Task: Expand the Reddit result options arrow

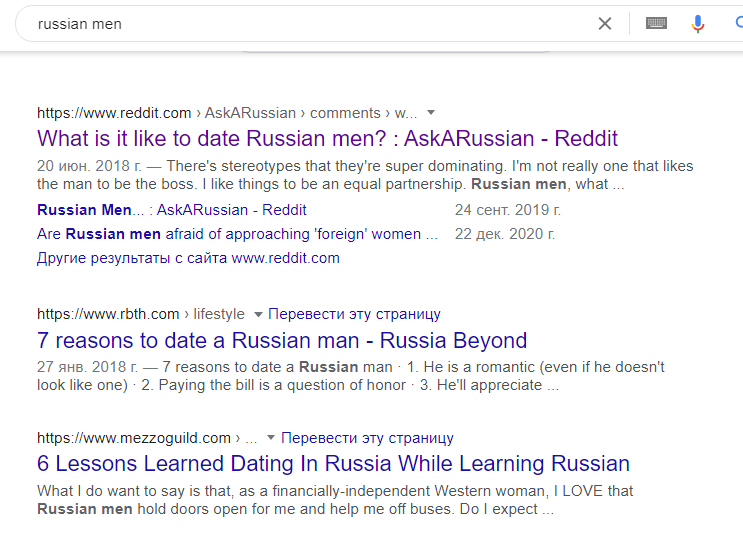Action: tap(431, 112)
